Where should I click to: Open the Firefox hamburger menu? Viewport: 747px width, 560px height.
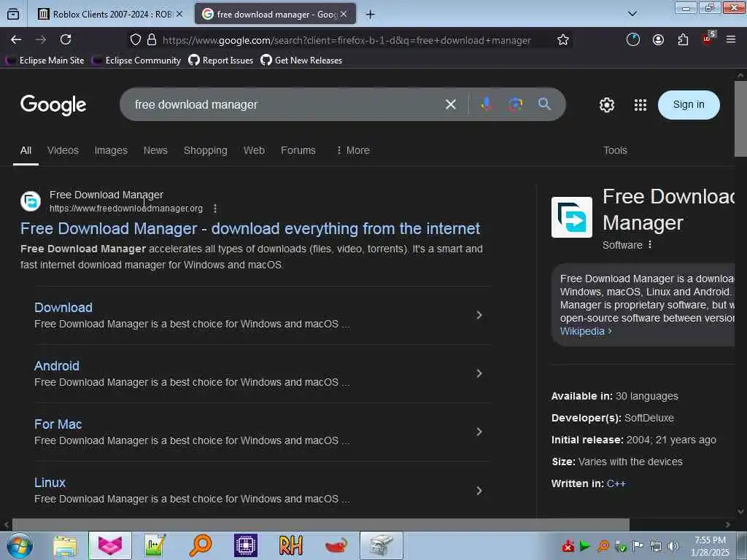tap(731, 40)
